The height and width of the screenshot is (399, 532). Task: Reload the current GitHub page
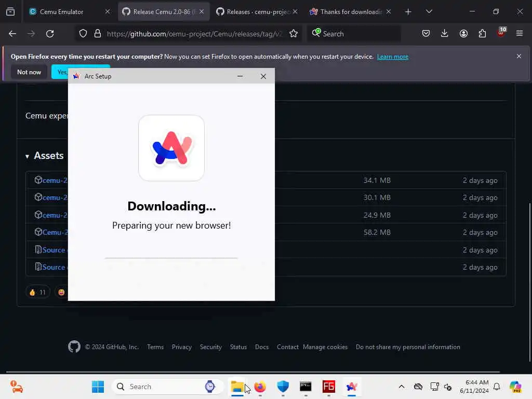[50, 34]
